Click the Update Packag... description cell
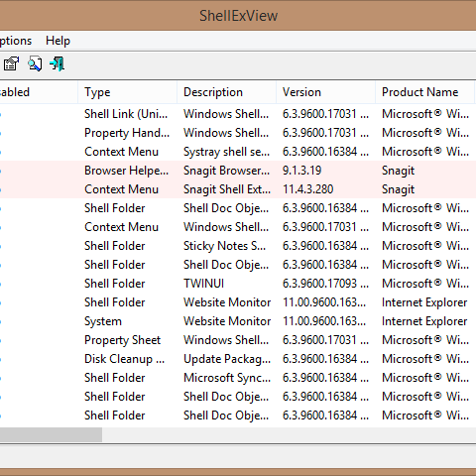This screenshot has height=476, width=476. click(227, 359)
